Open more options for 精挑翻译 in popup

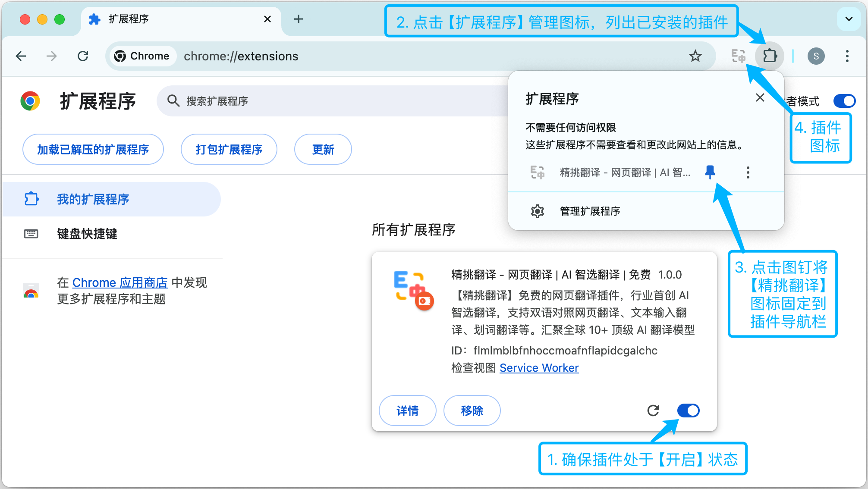click(x=748, y=172)
